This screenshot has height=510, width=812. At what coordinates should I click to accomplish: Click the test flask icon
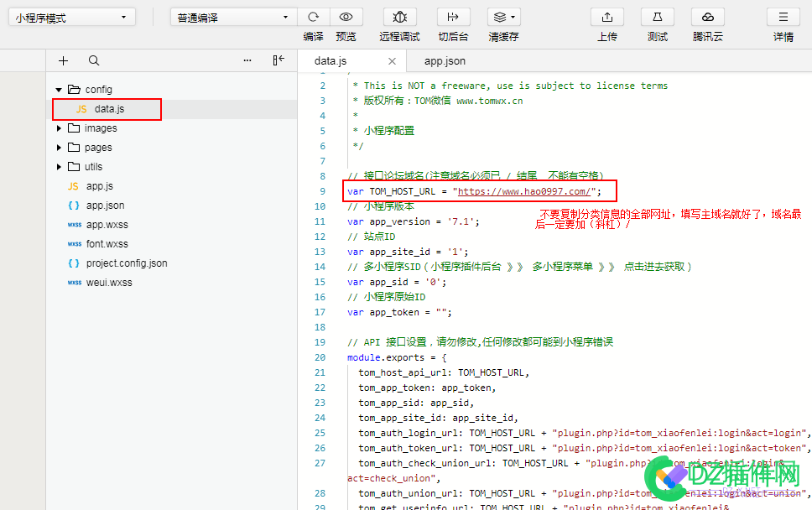pyautogui.click(x=657, y=17)
